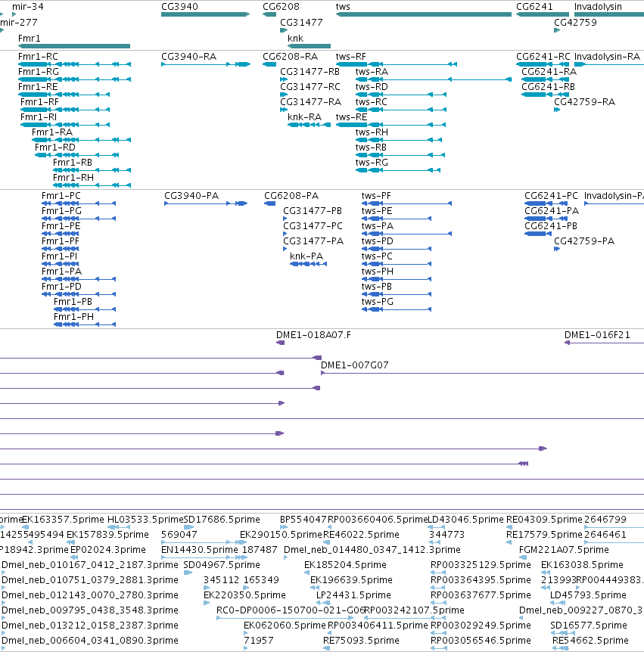Click the CG31477 gene label
Viewport: 644px width, 652px height.
pyautogui.click(x=301, y=23)
